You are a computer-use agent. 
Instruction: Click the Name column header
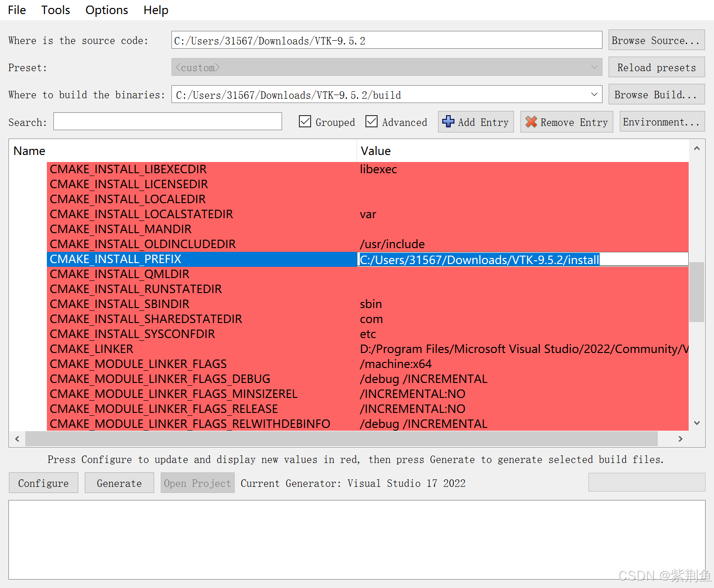(x=183, y=151)
